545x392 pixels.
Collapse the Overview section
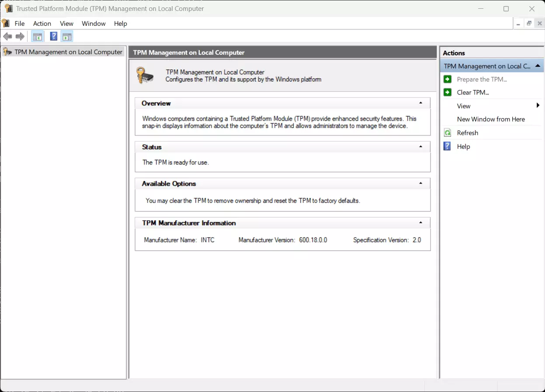pyautogui.click(x=420, y=103)
